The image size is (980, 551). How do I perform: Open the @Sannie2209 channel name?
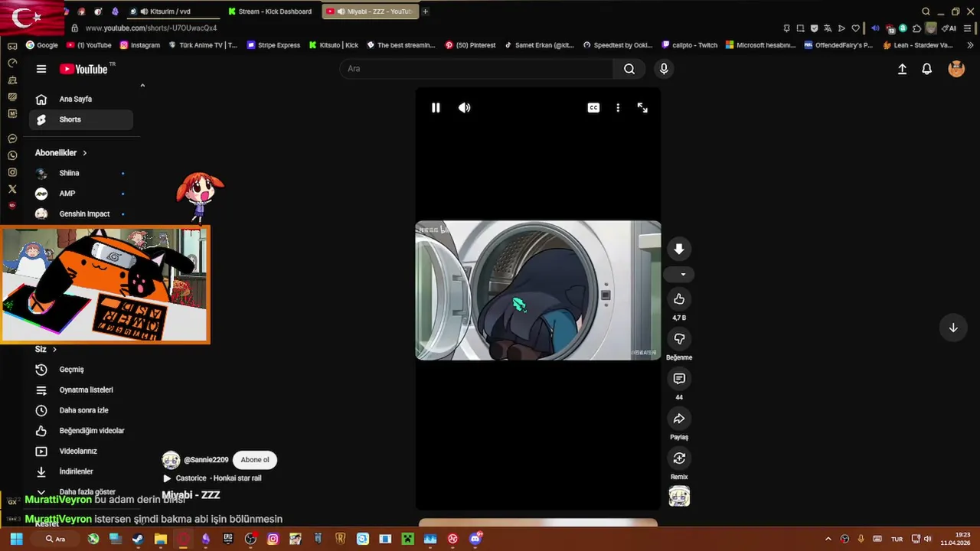[x=206, y=460]
